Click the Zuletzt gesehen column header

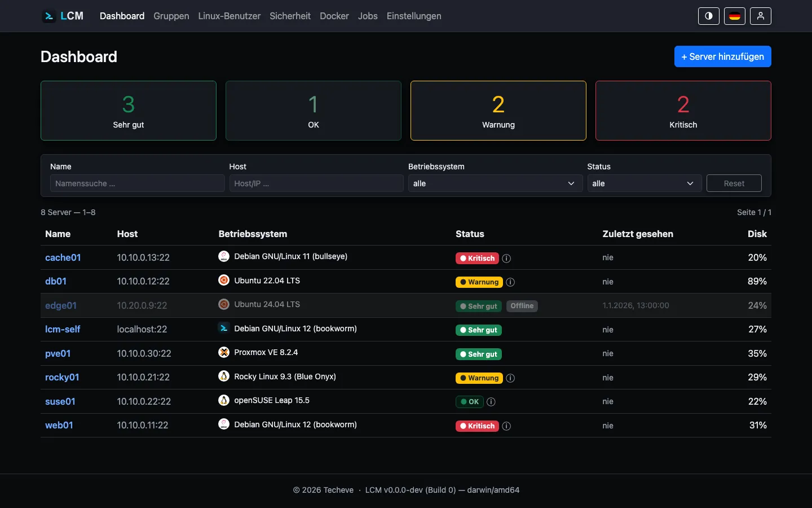pyautogui.click(x=638, y=234)
